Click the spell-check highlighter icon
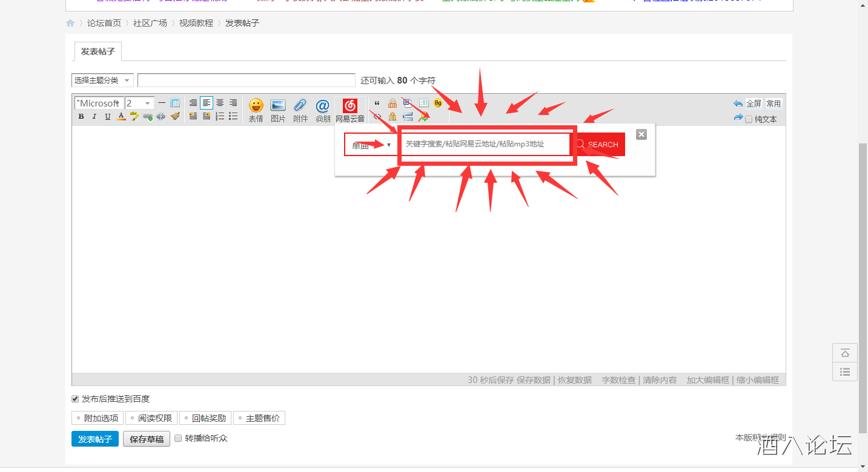The width and height of the screenshot is (868, 472). tap(134, 116)
